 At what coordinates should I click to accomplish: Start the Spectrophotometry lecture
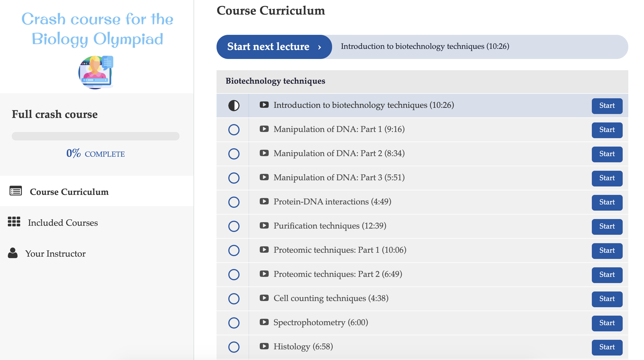click(607, 323)
